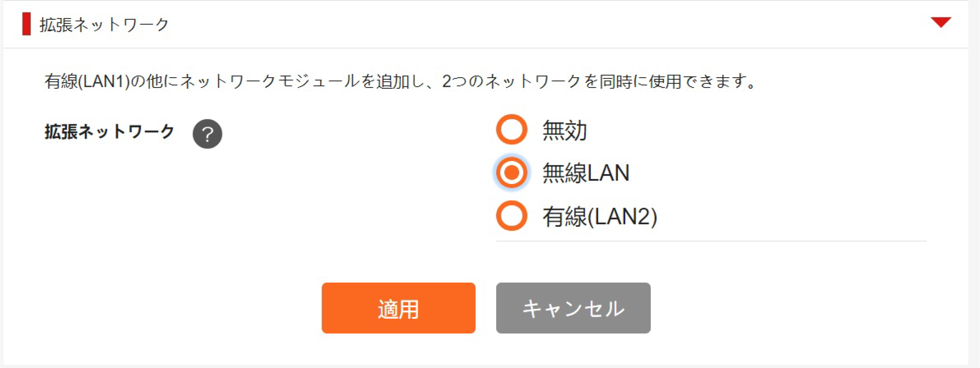Click the text 適用 inside orange button
The width and height of the screenshot is (980, 368).
398,309
